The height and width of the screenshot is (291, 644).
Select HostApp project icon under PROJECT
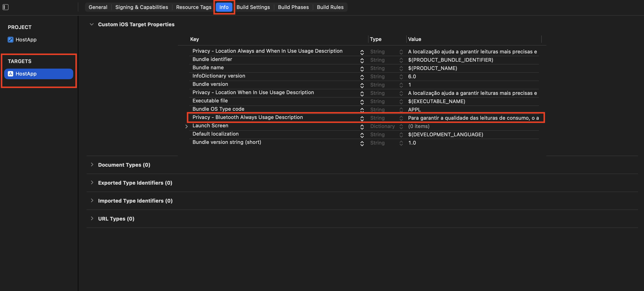[11, 40]
